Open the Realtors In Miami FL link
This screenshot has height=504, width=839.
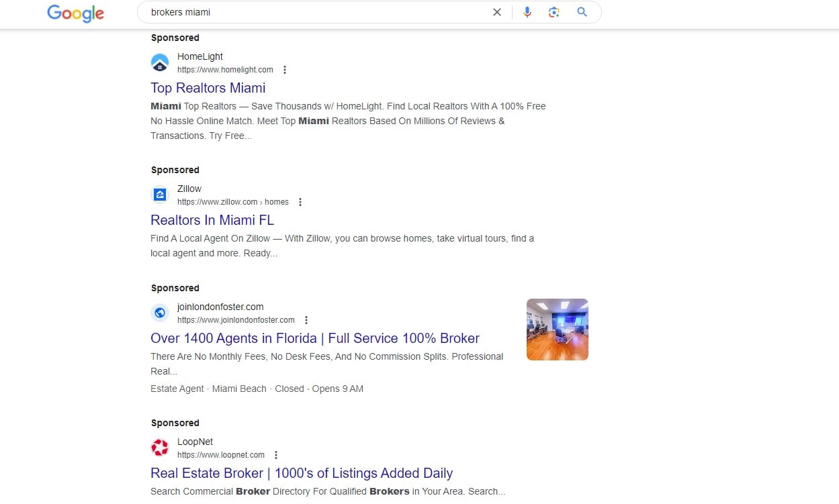point(212,220)
